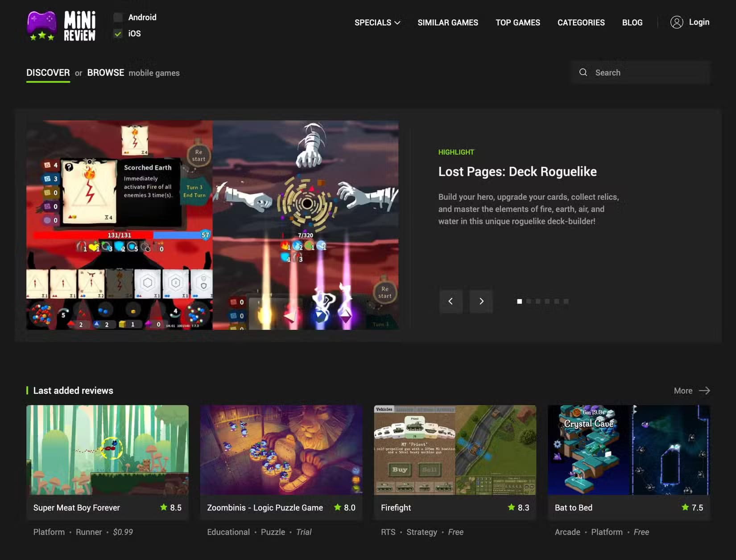The image size is (736, 560).
Task: Click the Last added reviews heading
Action: point(73,391)
